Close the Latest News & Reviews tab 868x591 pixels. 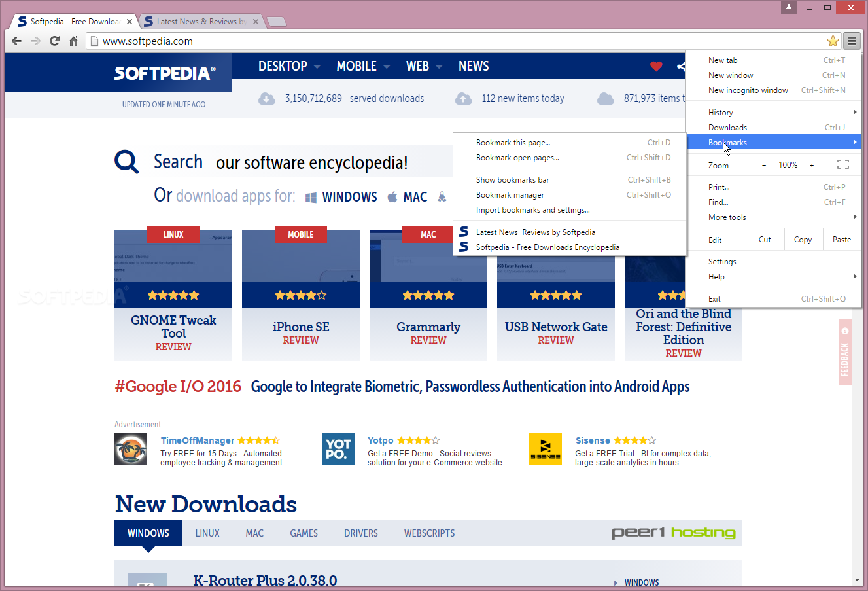[x=256, y=22]
